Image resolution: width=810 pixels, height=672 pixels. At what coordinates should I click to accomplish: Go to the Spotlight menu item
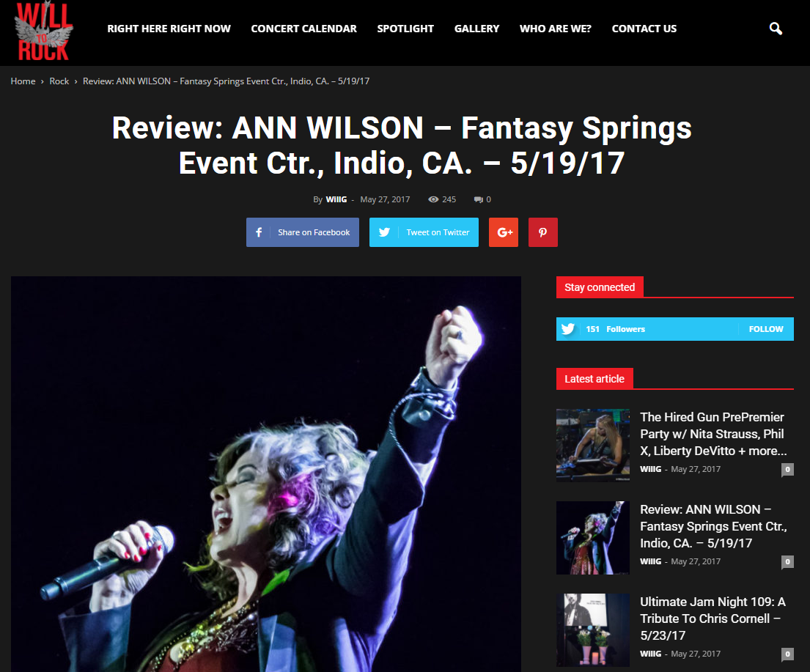[x=405, y=29]
